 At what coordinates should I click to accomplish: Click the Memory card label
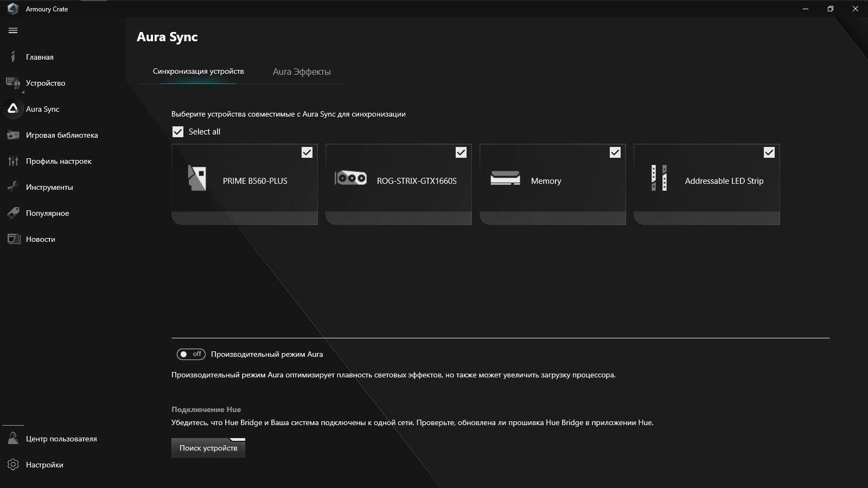(x=546, y=181)
